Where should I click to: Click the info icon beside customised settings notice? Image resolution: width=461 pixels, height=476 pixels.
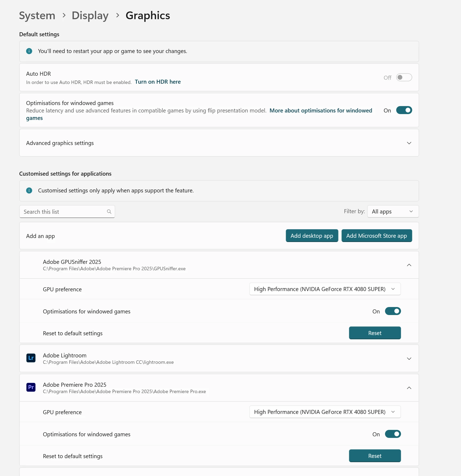[29, 191]
